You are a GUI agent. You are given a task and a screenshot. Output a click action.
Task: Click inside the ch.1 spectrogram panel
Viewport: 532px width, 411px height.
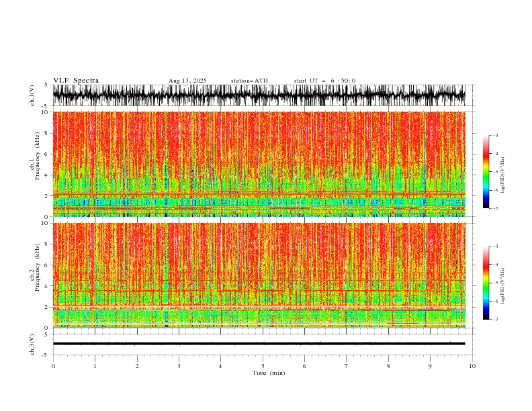tap(259, 164)
